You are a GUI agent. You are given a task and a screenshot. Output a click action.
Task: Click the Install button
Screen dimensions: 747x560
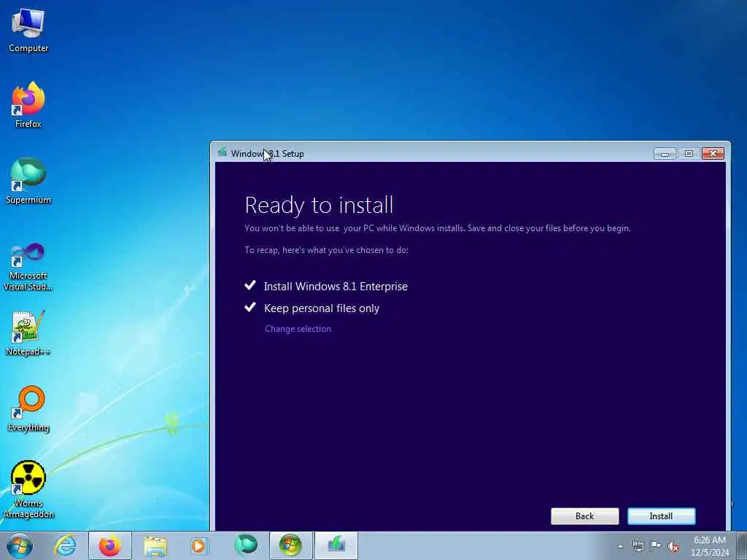point(661,516)
